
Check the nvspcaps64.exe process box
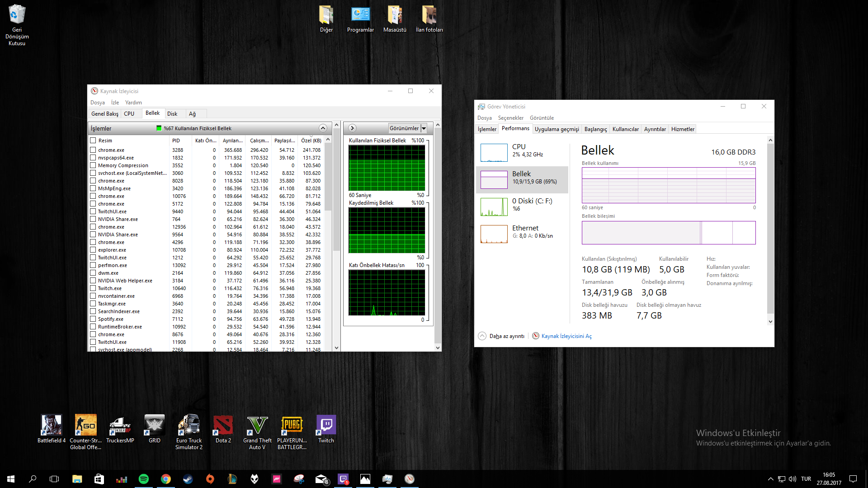coord(93,158)
